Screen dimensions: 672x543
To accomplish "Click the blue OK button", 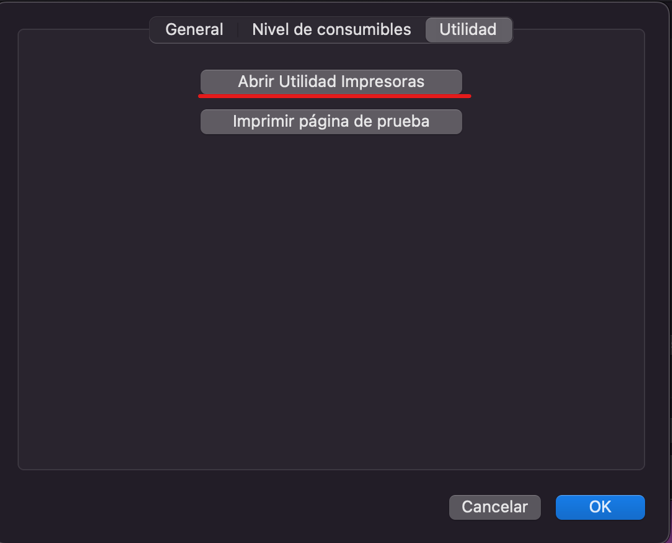I will (x=600, y=507).
